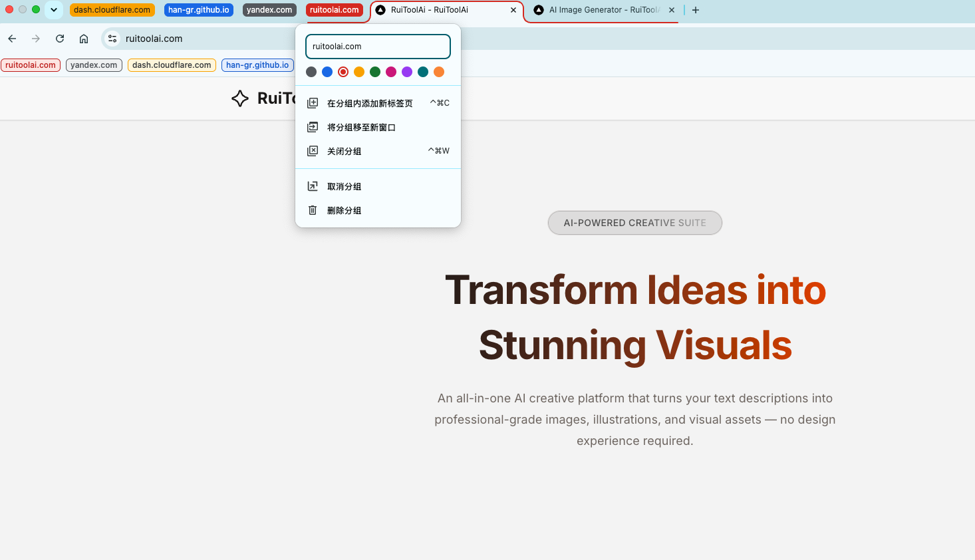
Task: Click the RuiToolAi star logo
Action: (x=240, y=98)
